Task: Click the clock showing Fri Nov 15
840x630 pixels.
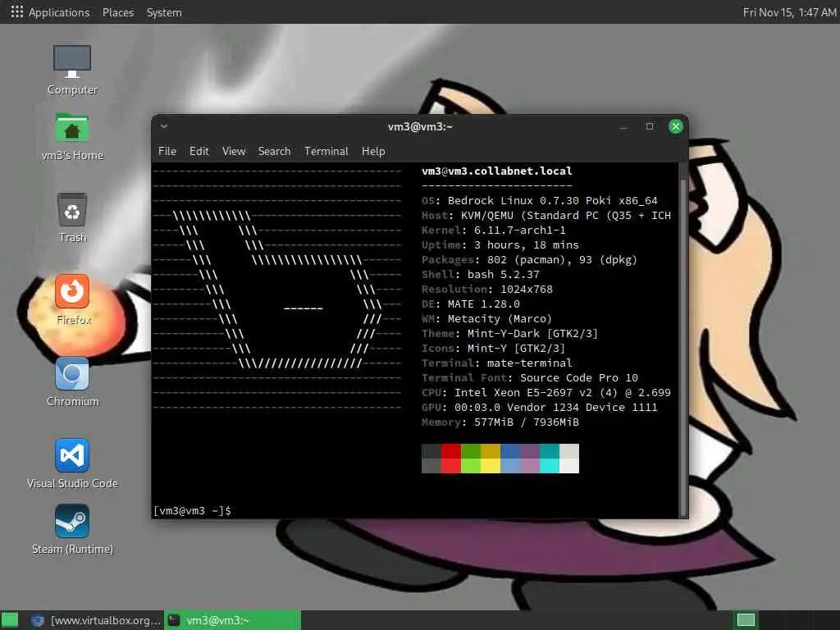Action: (790, 12)
